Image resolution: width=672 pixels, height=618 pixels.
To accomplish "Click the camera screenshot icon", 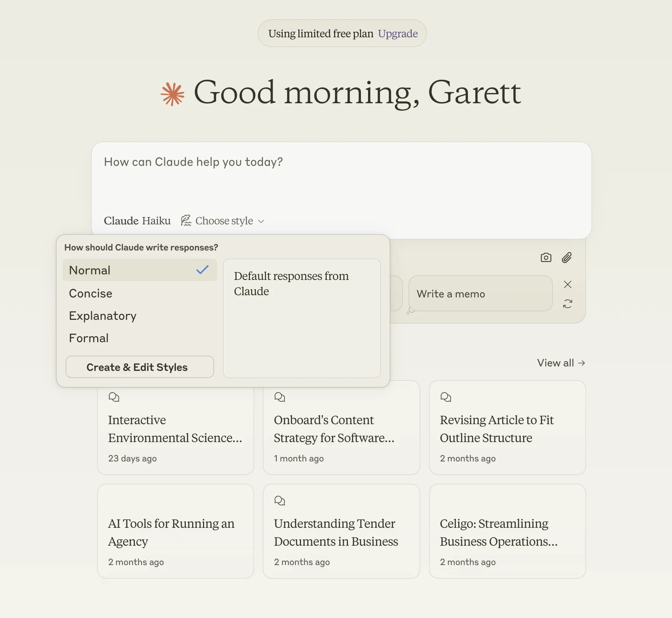I will coord(546,258).
